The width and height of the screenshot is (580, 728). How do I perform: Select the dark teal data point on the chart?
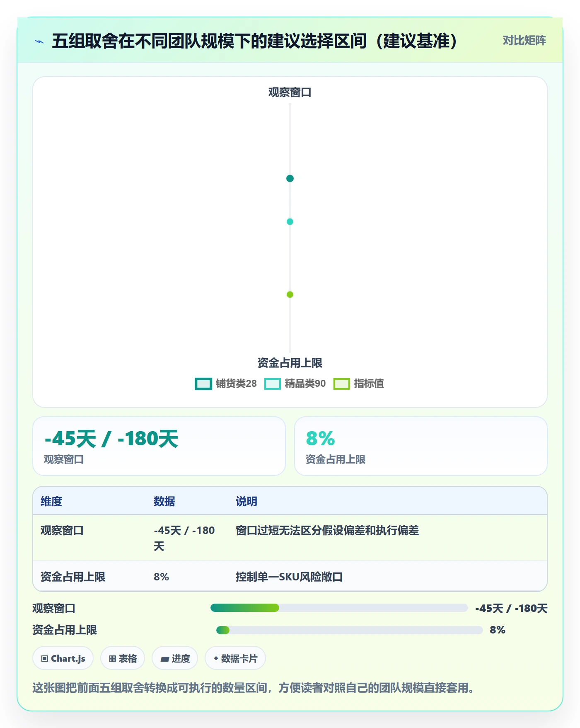[290, 178]
